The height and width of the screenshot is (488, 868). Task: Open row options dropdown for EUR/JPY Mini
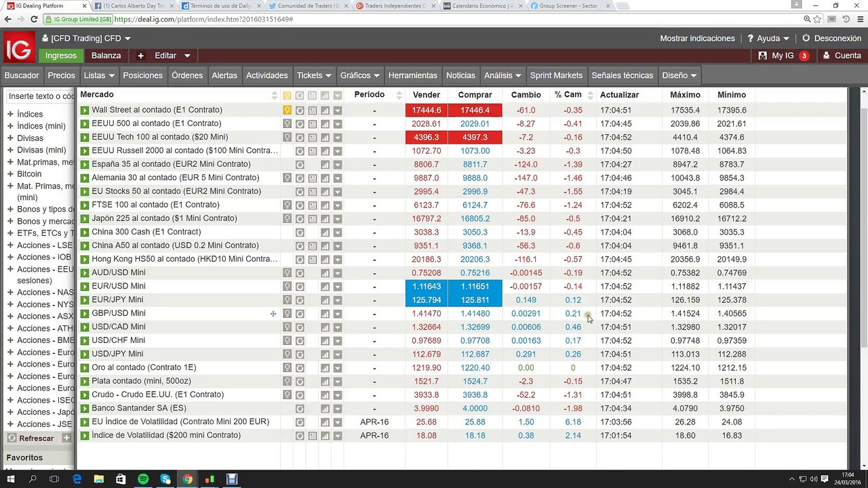(x=338, y=300)
